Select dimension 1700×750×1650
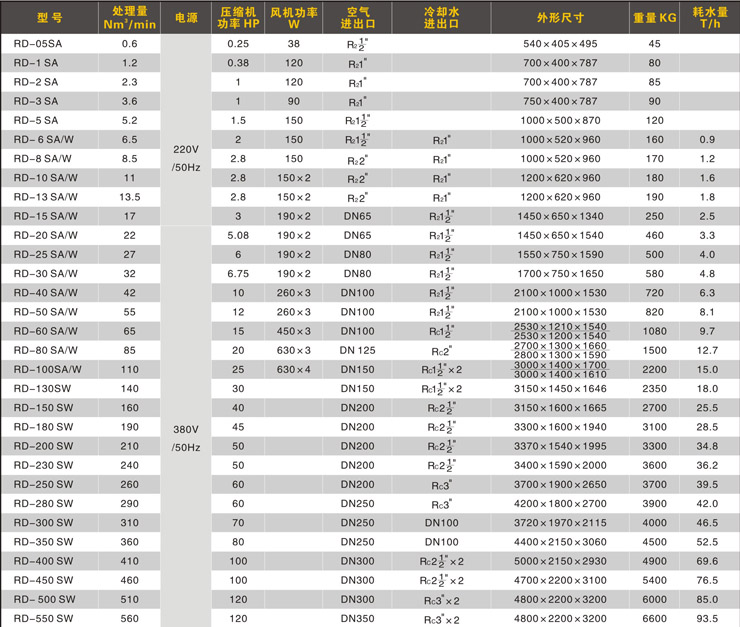Viewport: 740px width, 627px height. (560, 274)
